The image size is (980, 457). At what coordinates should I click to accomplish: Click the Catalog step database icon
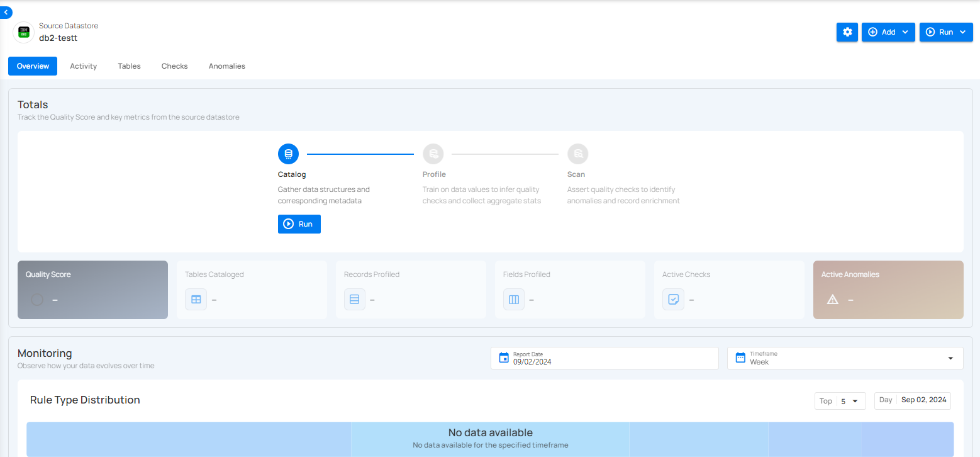289,154
